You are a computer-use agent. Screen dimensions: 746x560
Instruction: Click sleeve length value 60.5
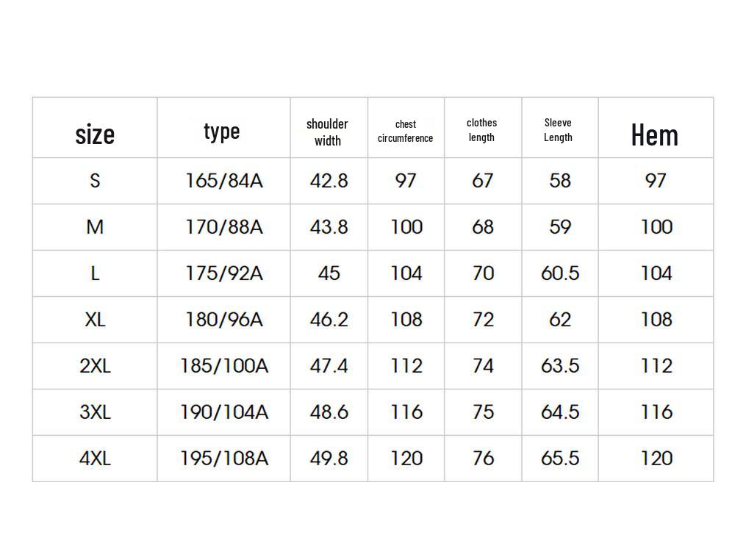560,273
